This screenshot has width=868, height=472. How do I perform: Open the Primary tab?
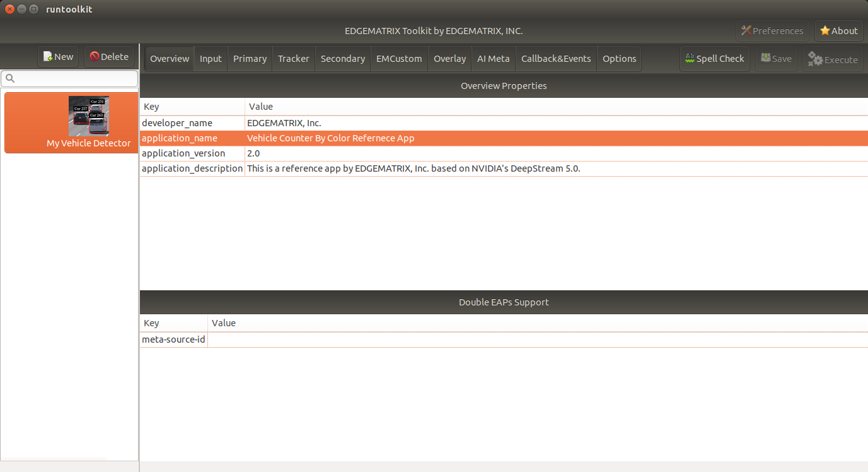coord(250,59)
